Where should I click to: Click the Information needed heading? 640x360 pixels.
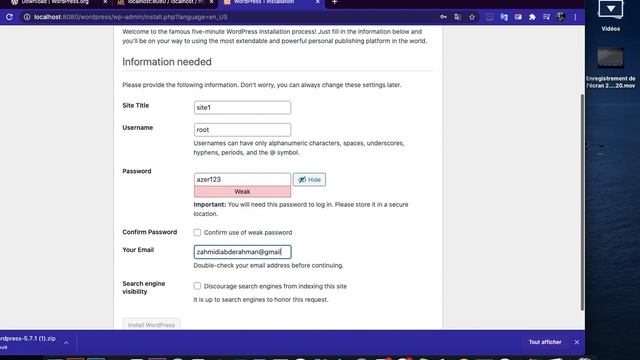point(167,62)
